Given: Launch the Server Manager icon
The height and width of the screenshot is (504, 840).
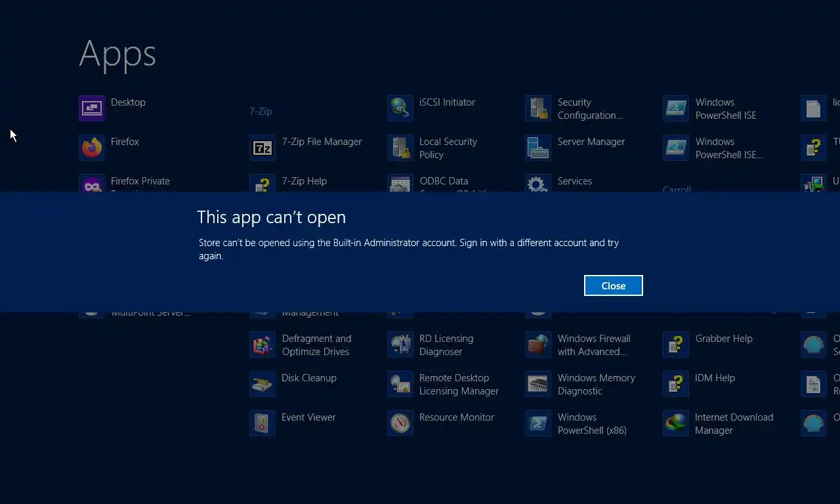Looking at the screenshot, I should point(538,148).
